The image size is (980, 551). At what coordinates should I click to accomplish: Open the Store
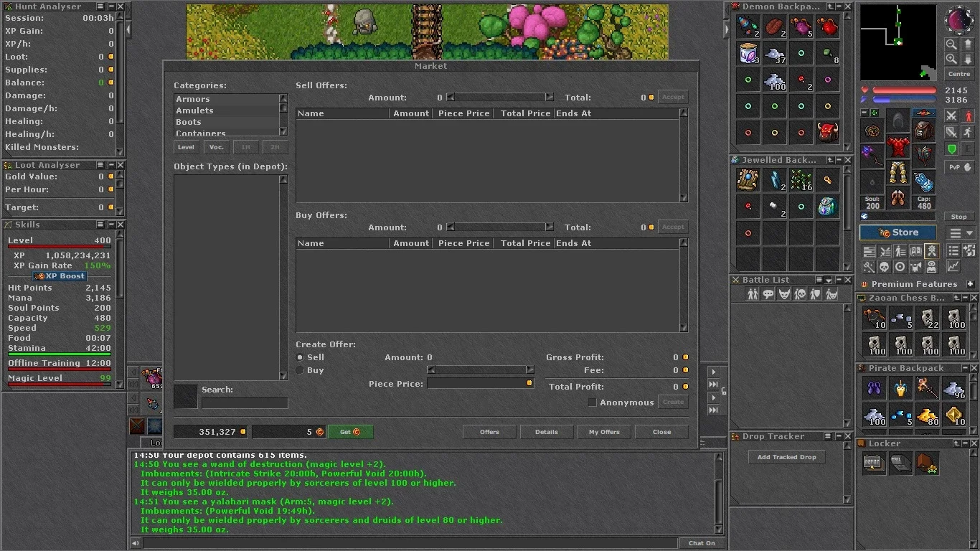898,232
